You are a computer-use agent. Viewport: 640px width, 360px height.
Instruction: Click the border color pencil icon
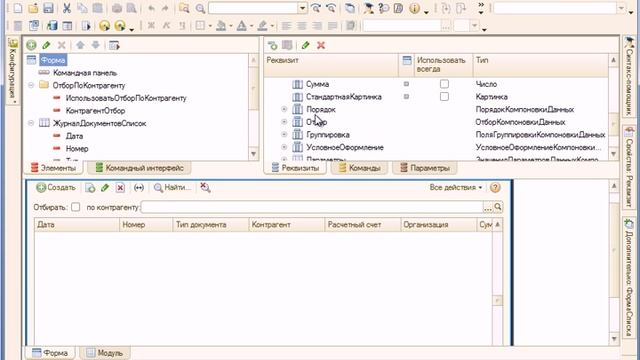coord(262,26)
